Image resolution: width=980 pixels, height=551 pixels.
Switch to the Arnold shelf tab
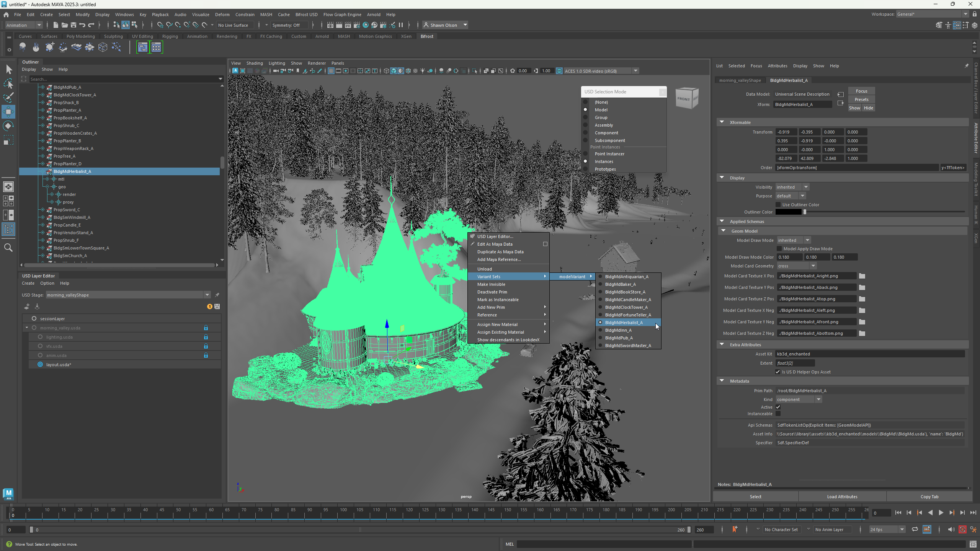(x=322, y=36)
